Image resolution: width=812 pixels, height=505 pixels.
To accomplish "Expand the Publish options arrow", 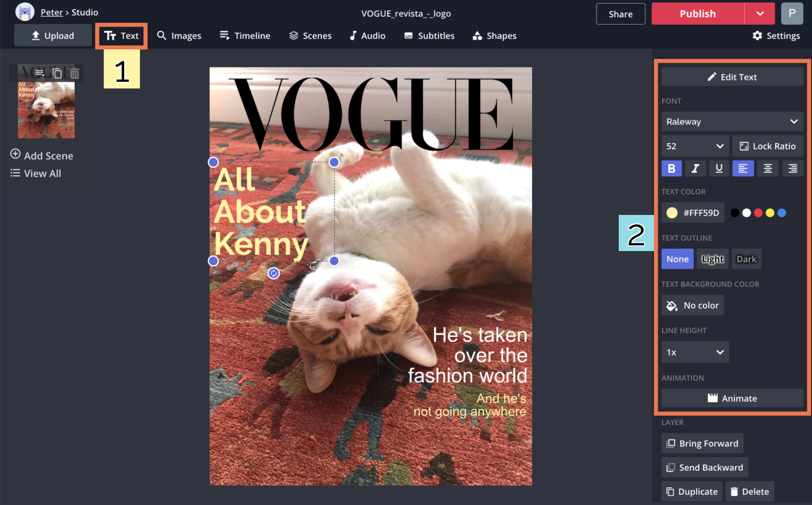I will tap(760, 14).
